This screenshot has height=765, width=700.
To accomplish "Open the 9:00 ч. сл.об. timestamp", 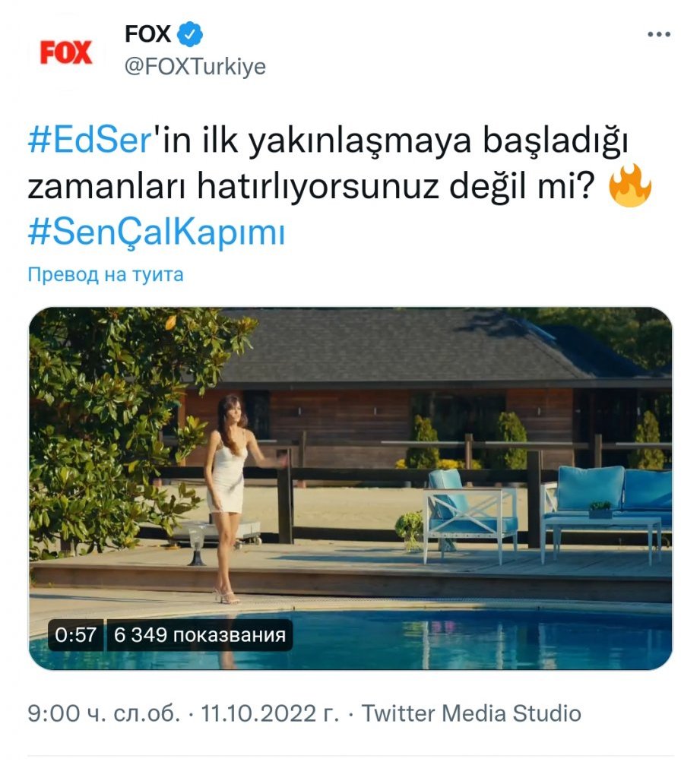I will coord(104,713).
